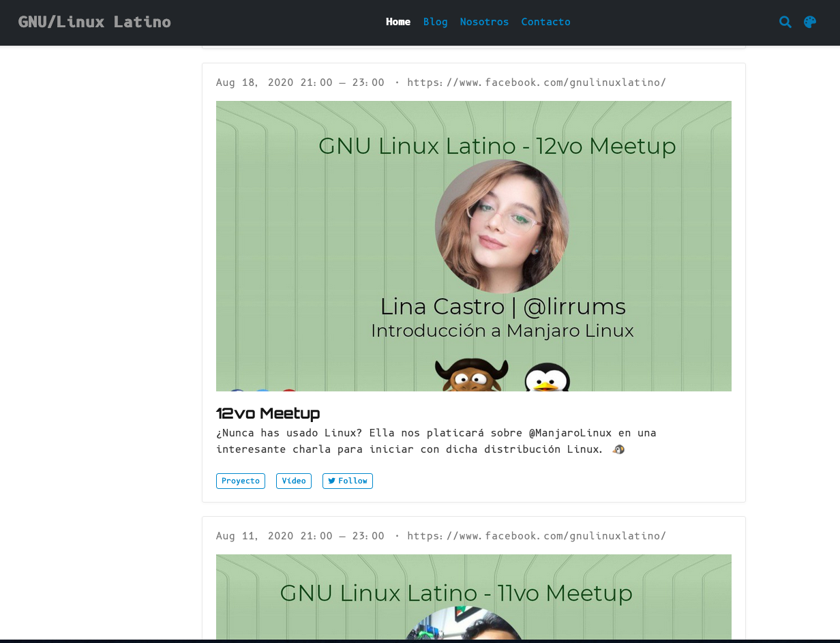
Task: Click the 12vo Meetup banner image
Action: (474, 245)
